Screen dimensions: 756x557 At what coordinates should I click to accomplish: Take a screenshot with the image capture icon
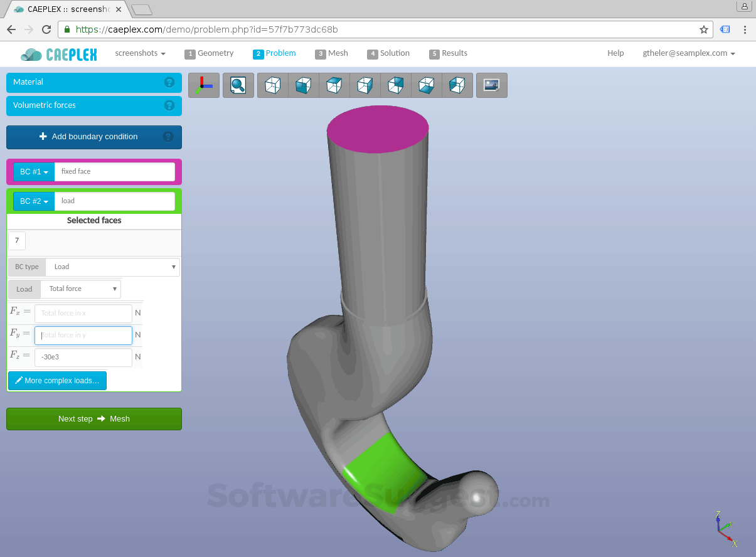[x=491, y=85]
